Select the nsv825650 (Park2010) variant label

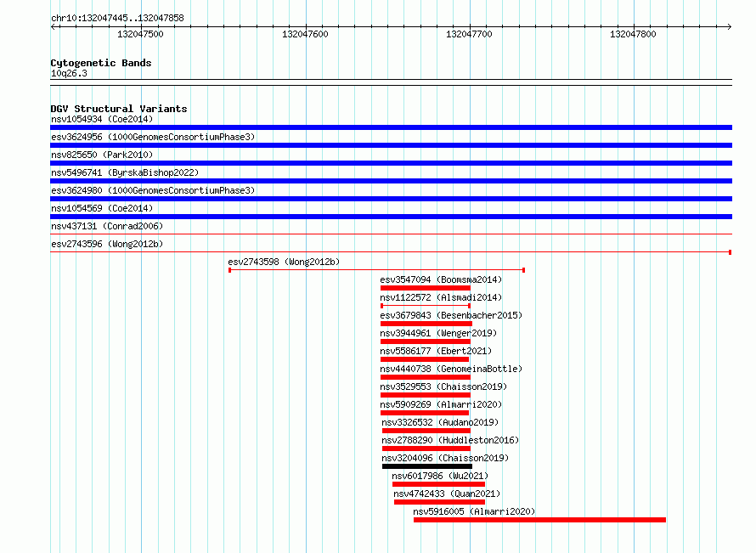click(x=102, y=155)
